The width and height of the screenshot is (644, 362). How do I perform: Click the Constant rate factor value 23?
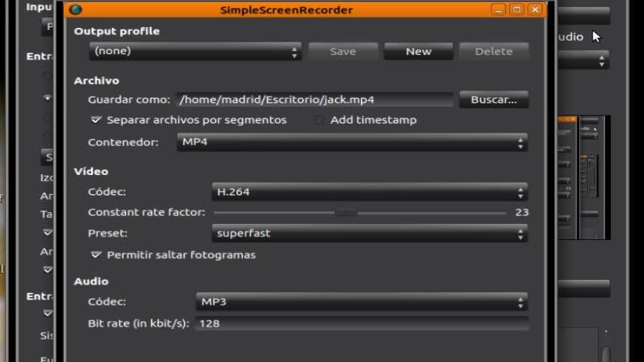(x=522, y=213)
